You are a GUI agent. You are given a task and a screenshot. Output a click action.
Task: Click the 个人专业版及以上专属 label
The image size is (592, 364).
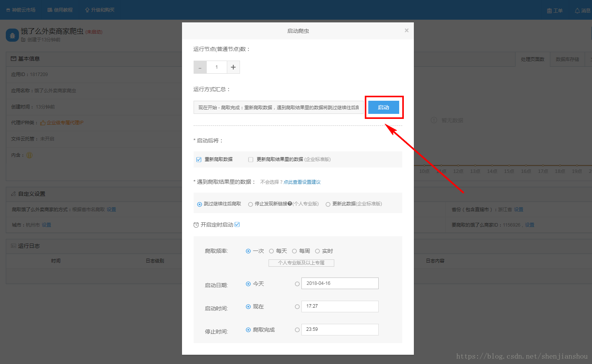click(301, 263)
